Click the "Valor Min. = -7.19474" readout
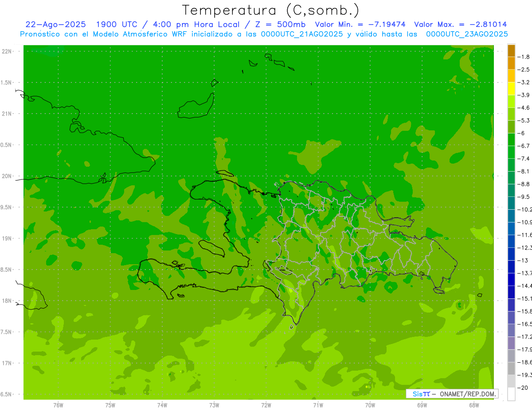Image resolution: width=532 pixels, height=411 pixels. tap(360, 24)
